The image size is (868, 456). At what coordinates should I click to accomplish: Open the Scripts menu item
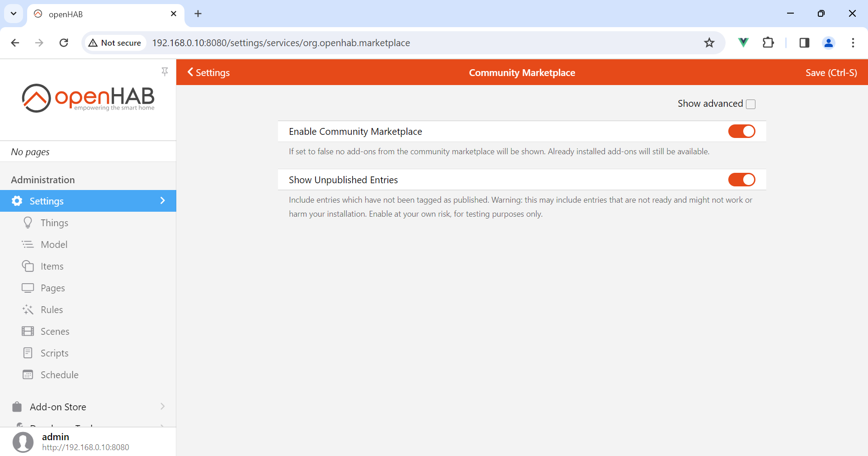click(88, 353)
